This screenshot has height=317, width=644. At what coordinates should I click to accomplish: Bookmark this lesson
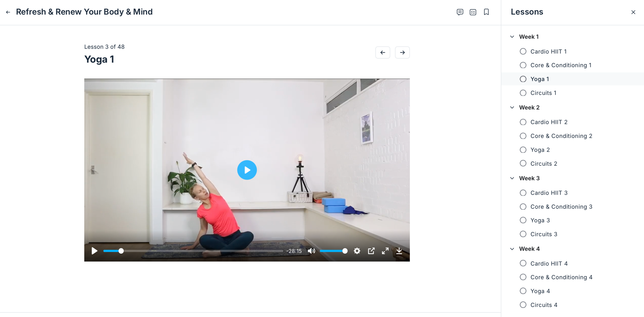coord(486,12)
